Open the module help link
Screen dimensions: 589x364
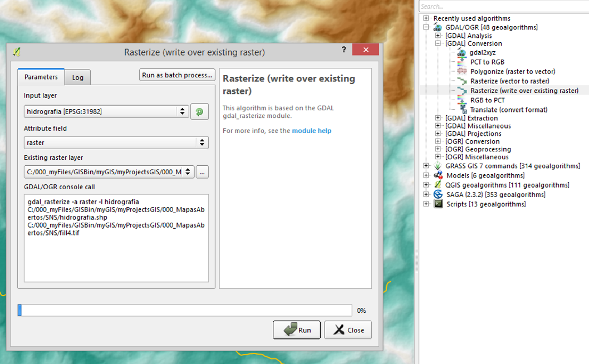tap(311, 131)
